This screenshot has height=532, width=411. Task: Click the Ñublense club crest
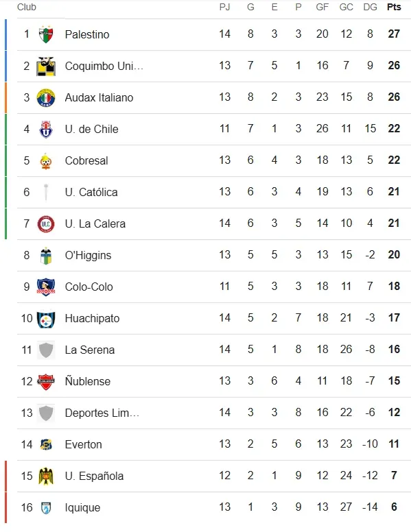[46, 382]
